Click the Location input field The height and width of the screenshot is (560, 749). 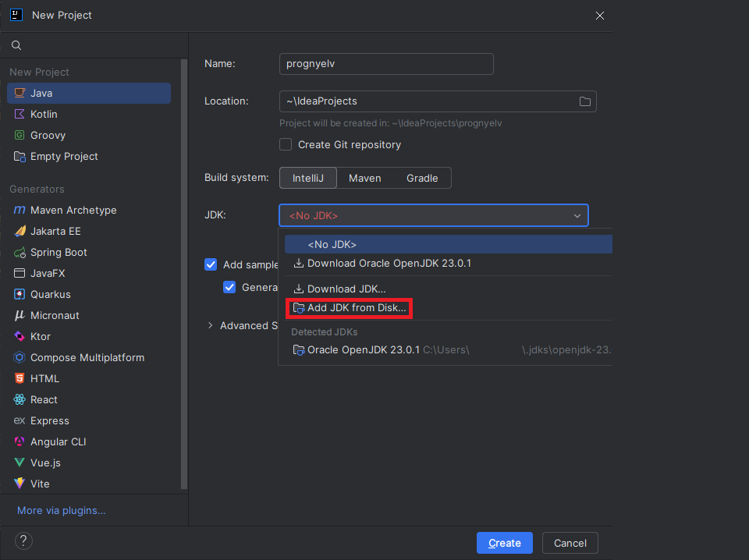coord(438,101)
